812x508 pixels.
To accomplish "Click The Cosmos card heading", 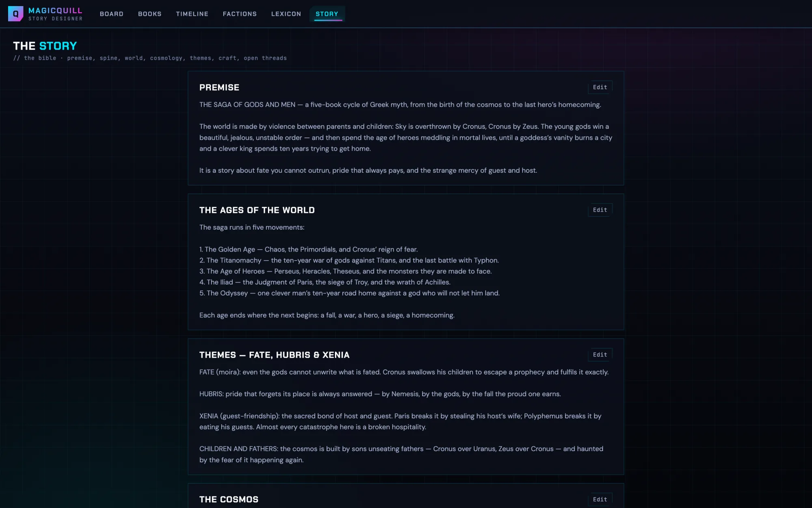I will (229, 499).
